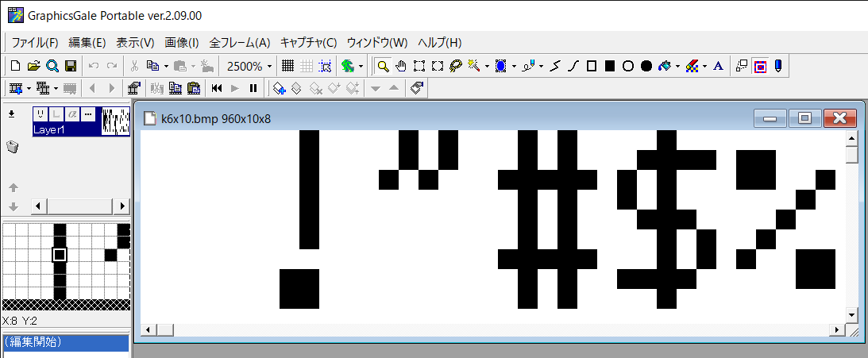Open the ウィンドウ(W) menu
The width and height of the screenshot is (868, 358).
click(x=377, y=43)
